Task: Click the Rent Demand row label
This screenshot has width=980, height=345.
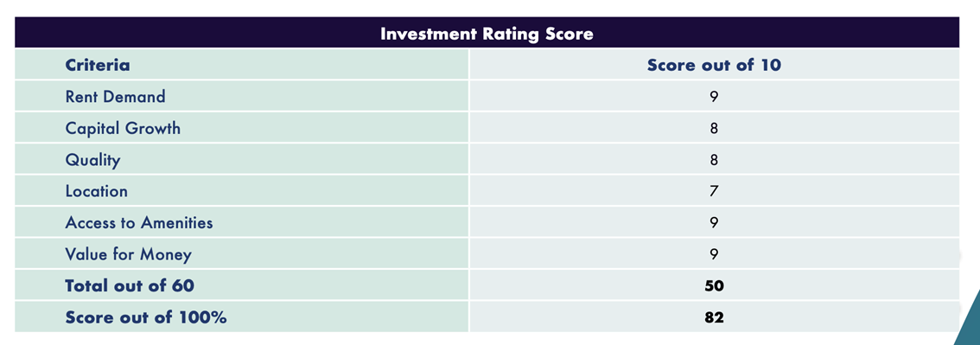Action: point(115,97)
